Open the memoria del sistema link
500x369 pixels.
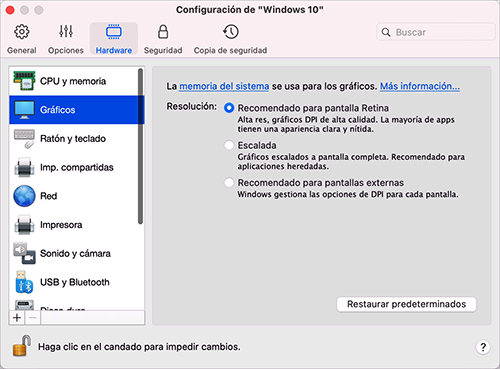pyautogui.click(x=224, y=86)
